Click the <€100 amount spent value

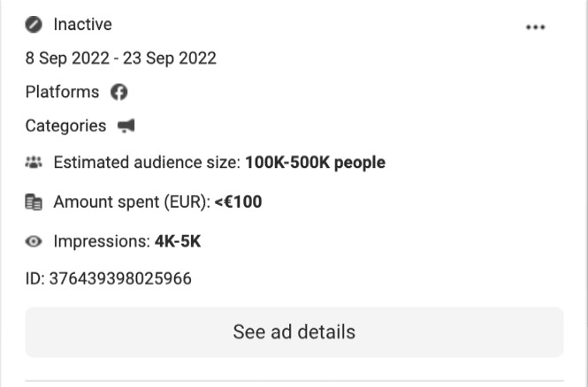(238, 202)
